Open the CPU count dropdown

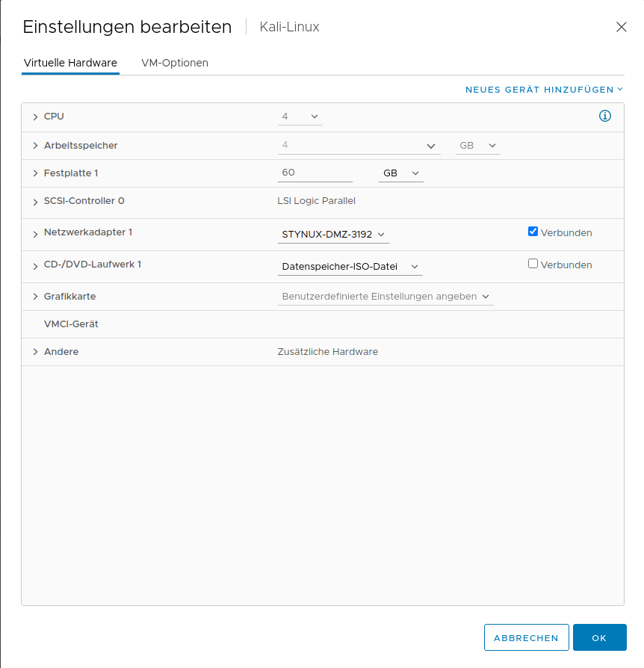pyautogui.click(x=300, y=117)
